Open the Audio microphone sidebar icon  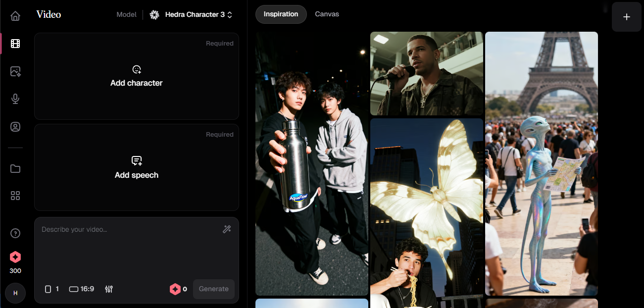click(x=15, y=99)
